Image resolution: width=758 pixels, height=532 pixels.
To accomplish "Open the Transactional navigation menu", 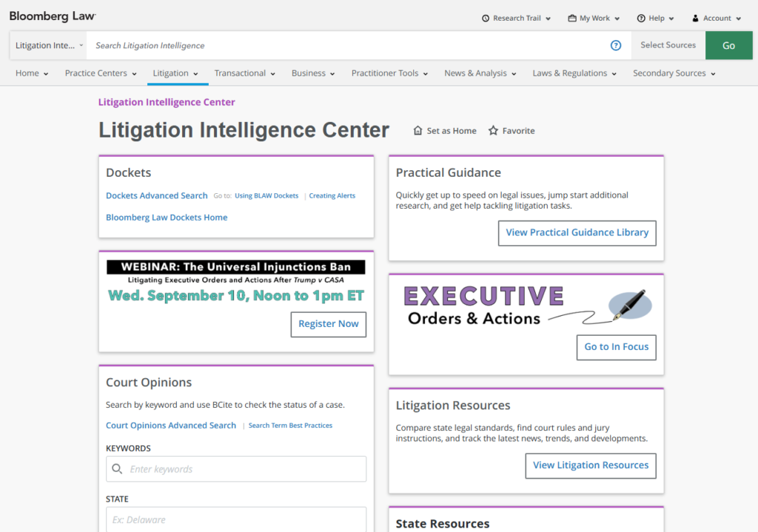I will [x=244, y=73].
